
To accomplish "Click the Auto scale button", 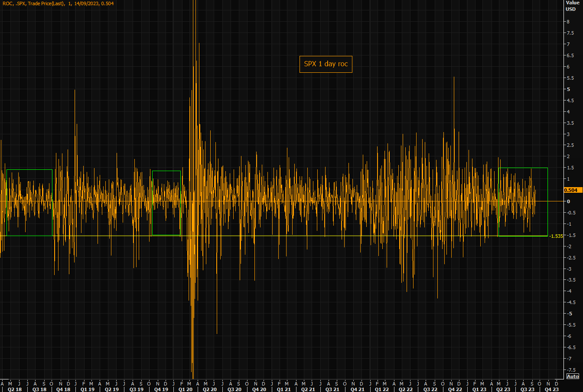I will tap(573, 376).
